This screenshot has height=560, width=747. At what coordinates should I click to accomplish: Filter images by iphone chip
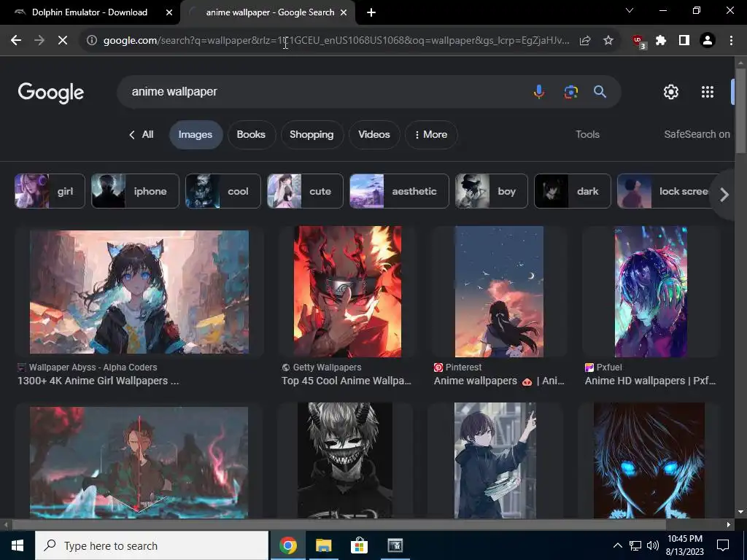tap(135, 192)
